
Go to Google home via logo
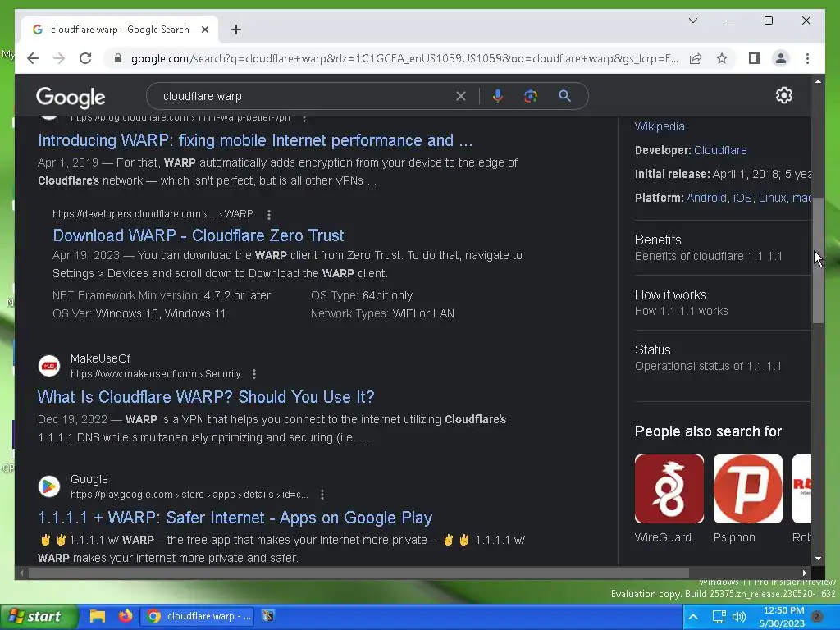point(71,98)
